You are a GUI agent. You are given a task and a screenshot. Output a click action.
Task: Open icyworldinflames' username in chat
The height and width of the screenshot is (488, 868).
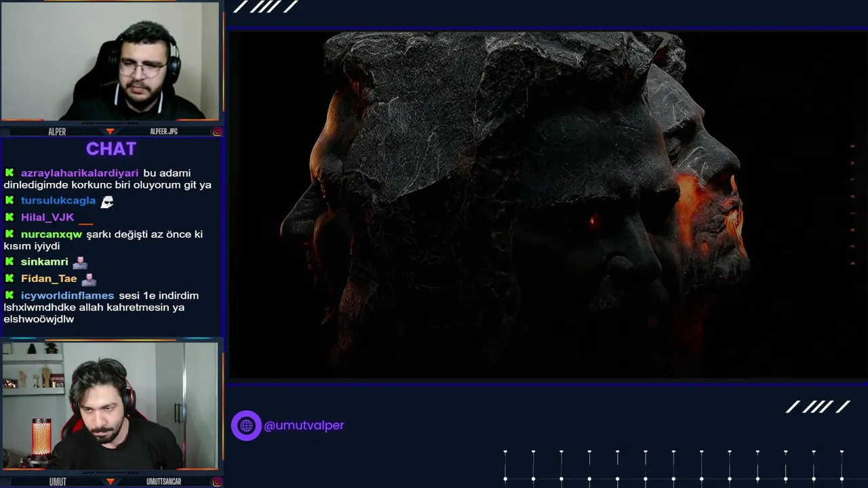(x=67, y=296)
